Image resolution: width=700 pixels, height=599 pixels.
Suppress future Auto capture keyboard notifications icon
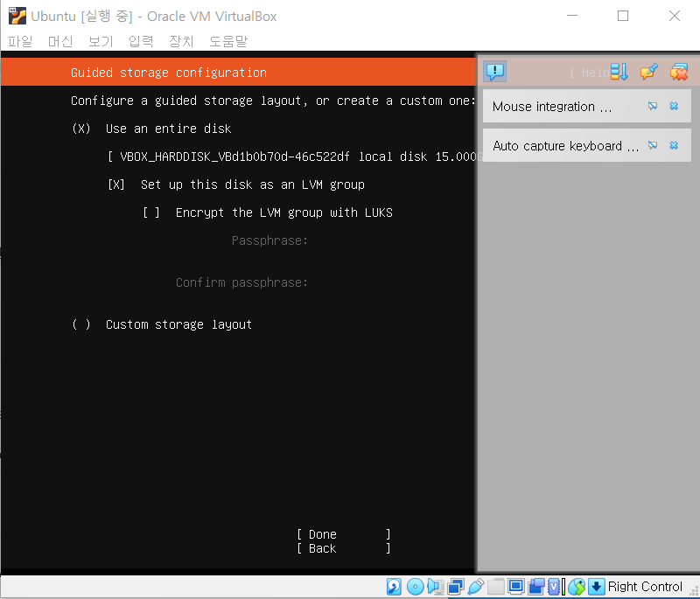pyautogui.click(x=653, y=145)
